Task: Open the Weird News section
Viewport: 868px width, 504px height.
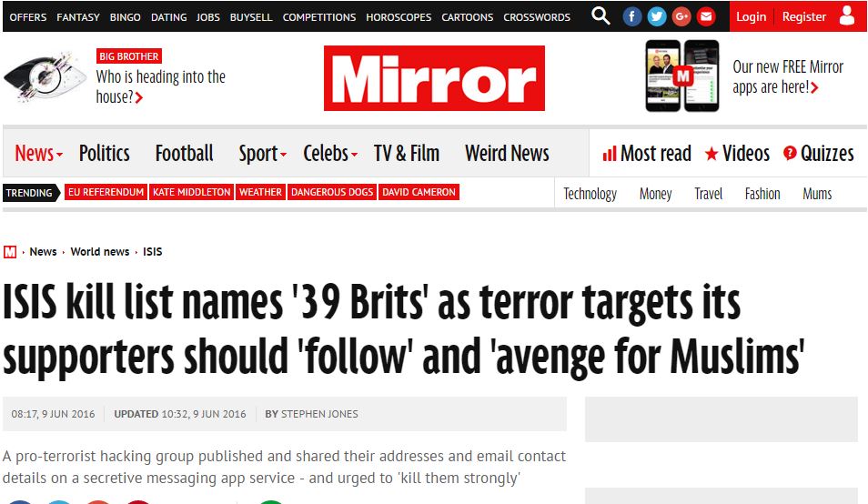Action: tap(507, 153)
